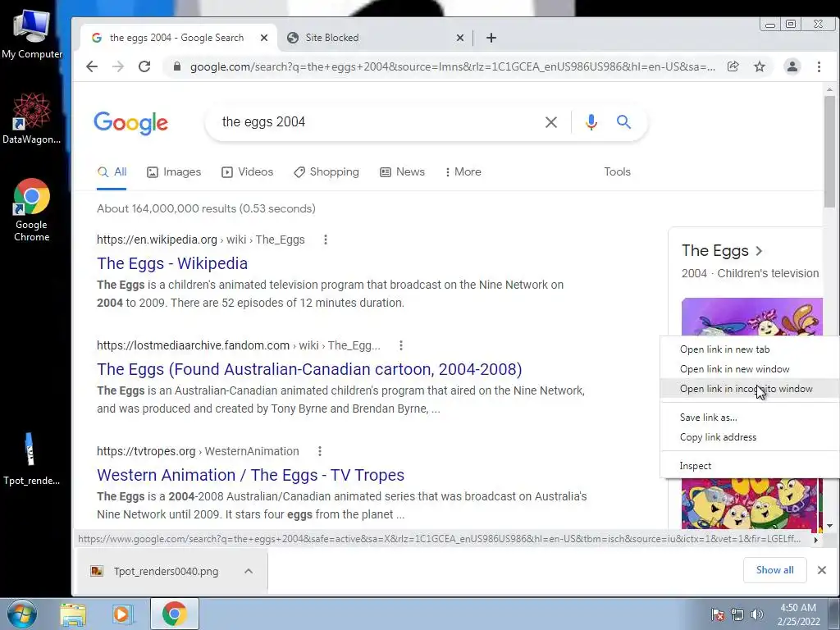Image resolution: width=840 pixels, height=630 pixels.
Task: Open the Chrome profile avatar icon
Action: pyautogui.click(x=792, y=66)
